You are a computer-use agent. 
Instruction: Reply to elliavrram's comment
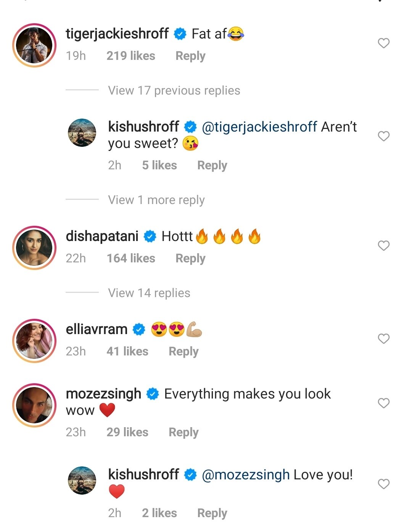(x=183, y=352)
